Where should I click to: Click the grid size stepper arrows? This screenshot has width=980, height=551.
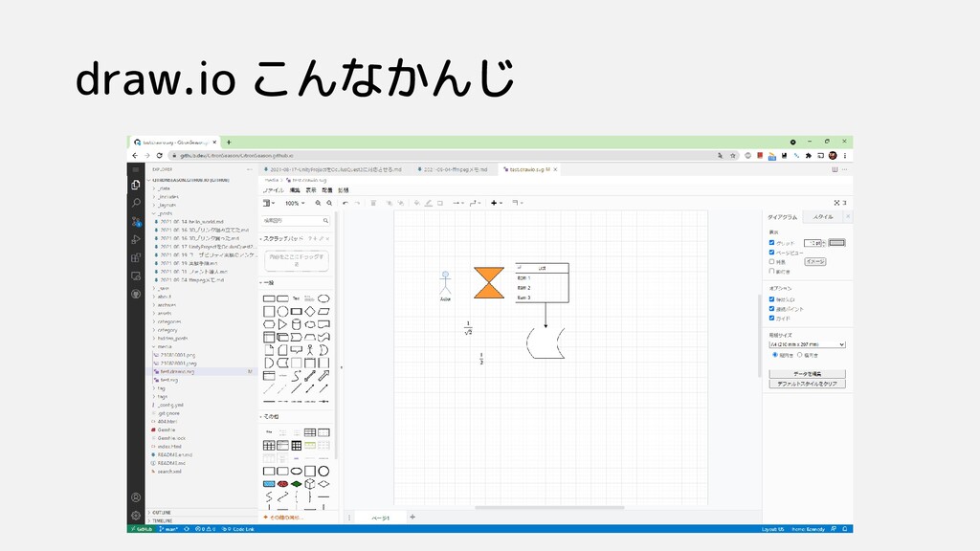tap(824, 242)
